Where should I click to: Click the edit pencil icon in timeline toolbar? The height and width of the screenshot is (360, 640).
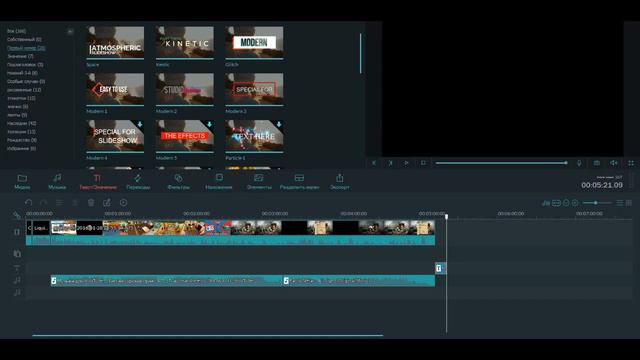coord(107,202)
